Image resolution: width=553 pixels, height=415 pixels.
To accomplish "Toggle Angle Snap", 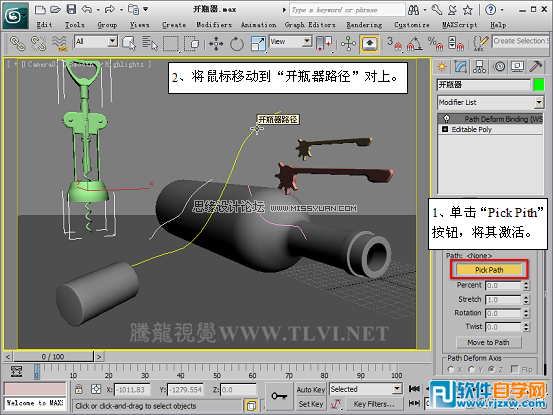I will [415, 44].
